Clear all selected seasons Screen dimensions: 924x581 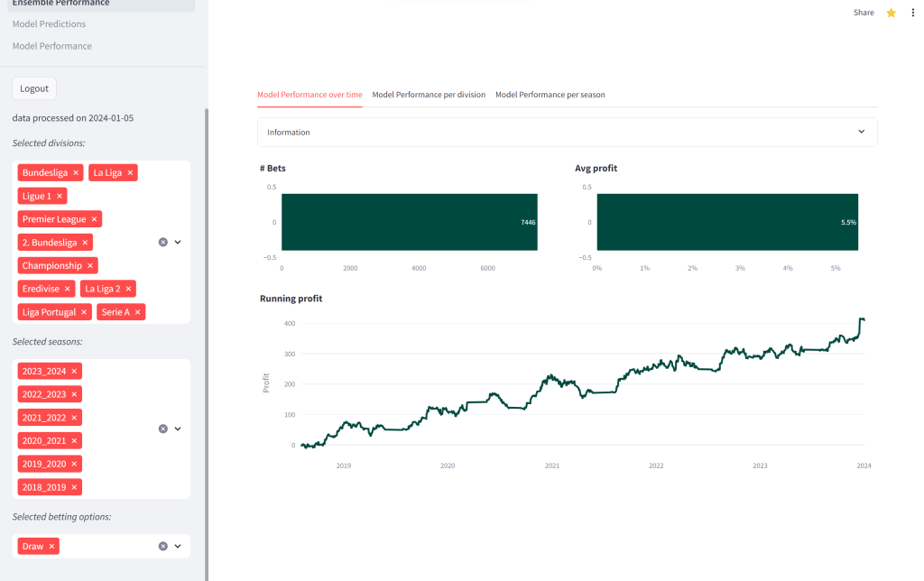(163, 429)
